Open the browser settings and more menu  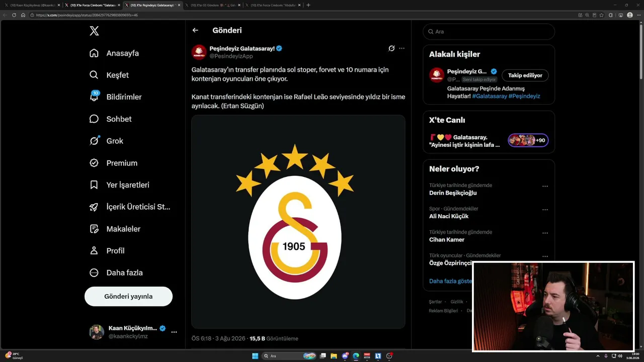click(x=638, y=15)
